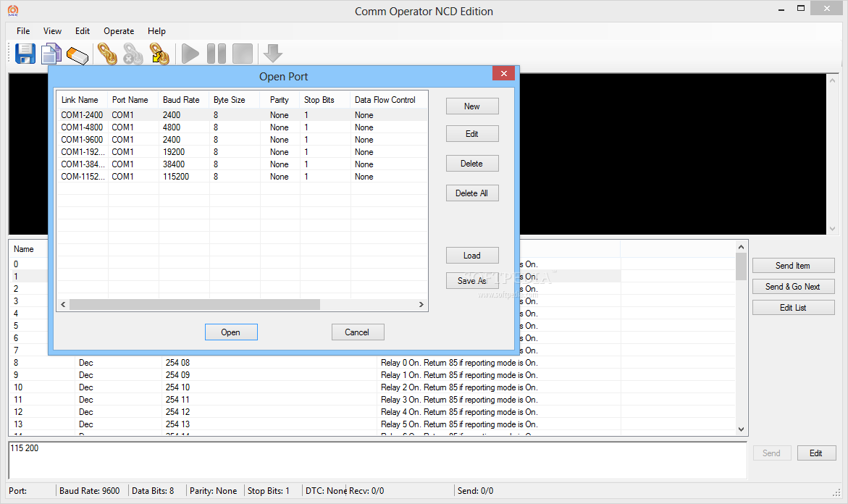The height and width of the screenshot is (504, 848).
Task: Select the COM1-2400 link row
Action: (242, 114)
